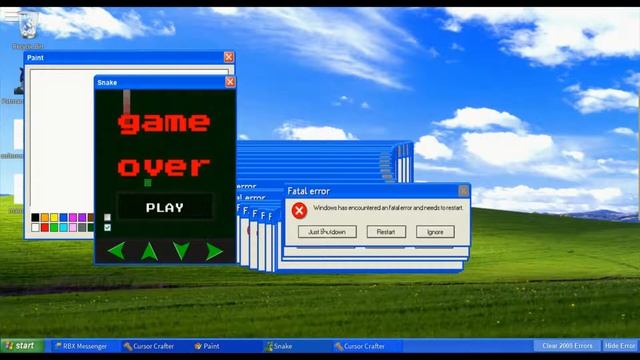Pick the blue color in Paint palette

[64, 218]
